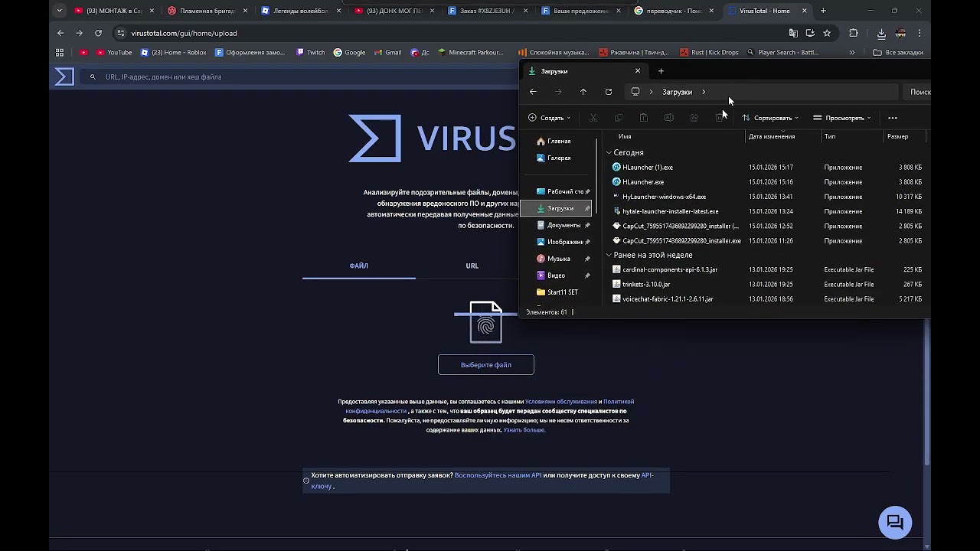This screenshot has height=551, width=980.
Task: Go up one folder in Explorer
Action: (x=583, y=92)
